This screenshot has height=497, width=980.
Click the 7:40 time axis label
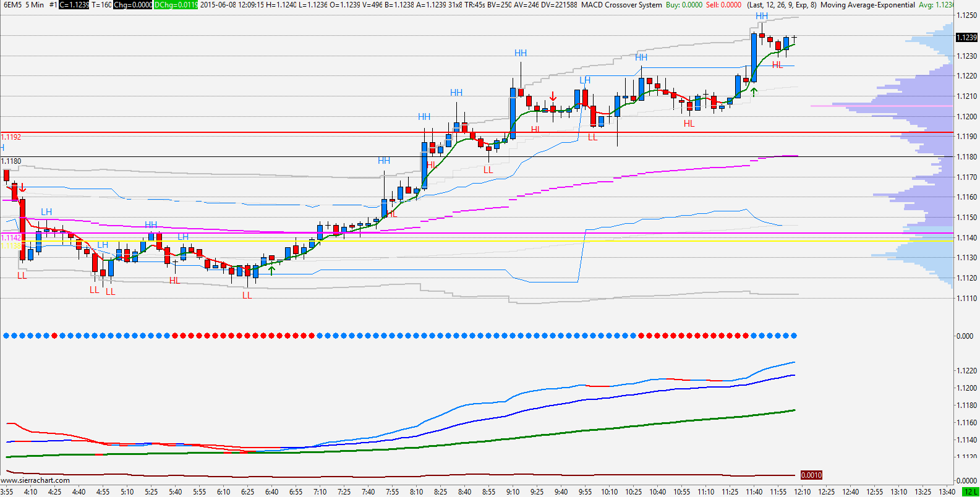[x=368, y=492]
